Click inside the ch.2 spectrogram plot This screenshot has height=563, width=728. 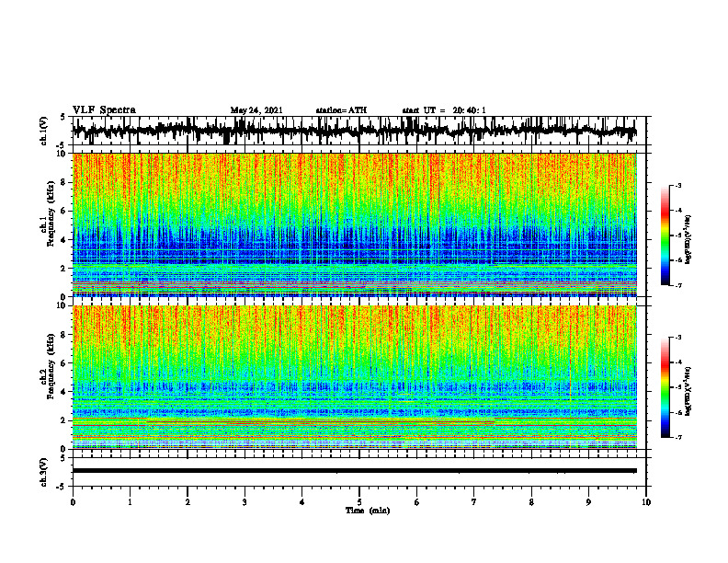354,377
